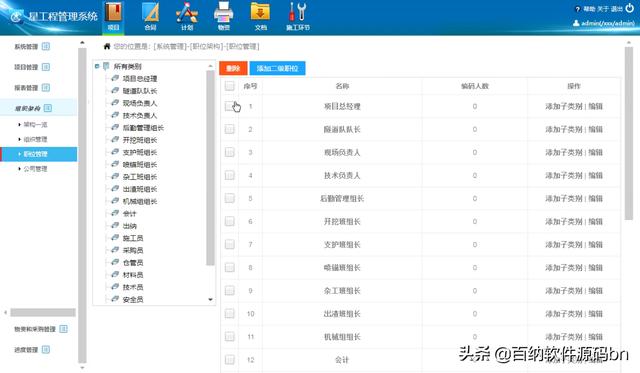Click the tag icon beside 项目总经理 in tree
Viewport: 640px width, 373px height.
[115, 78]
